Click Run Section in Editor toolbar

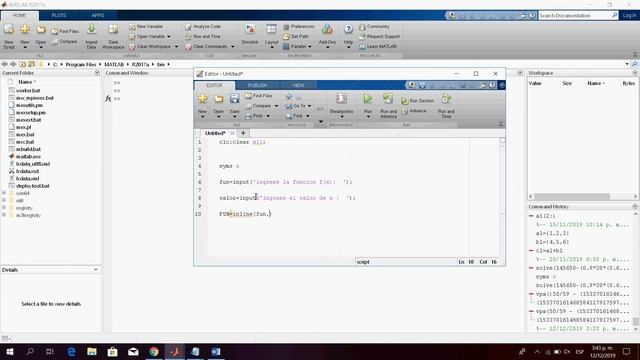tap(417, 101)
